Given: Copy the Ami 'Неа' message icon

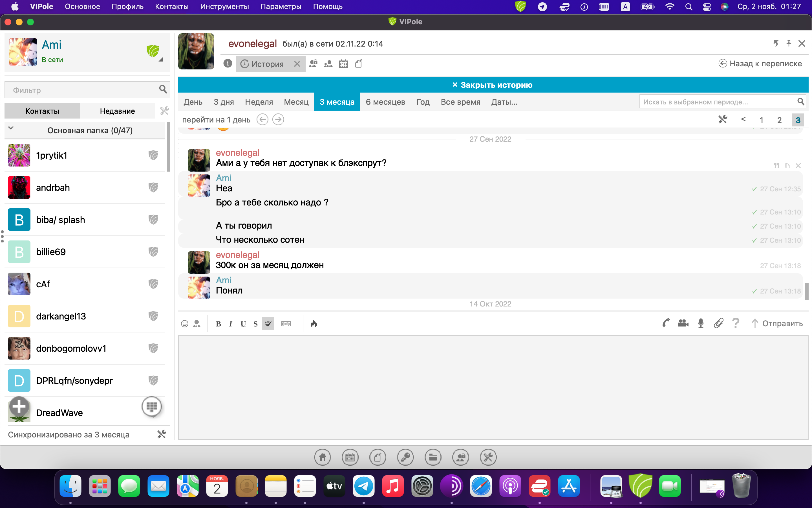Looking at the screenshot, I should coord(787,166).
